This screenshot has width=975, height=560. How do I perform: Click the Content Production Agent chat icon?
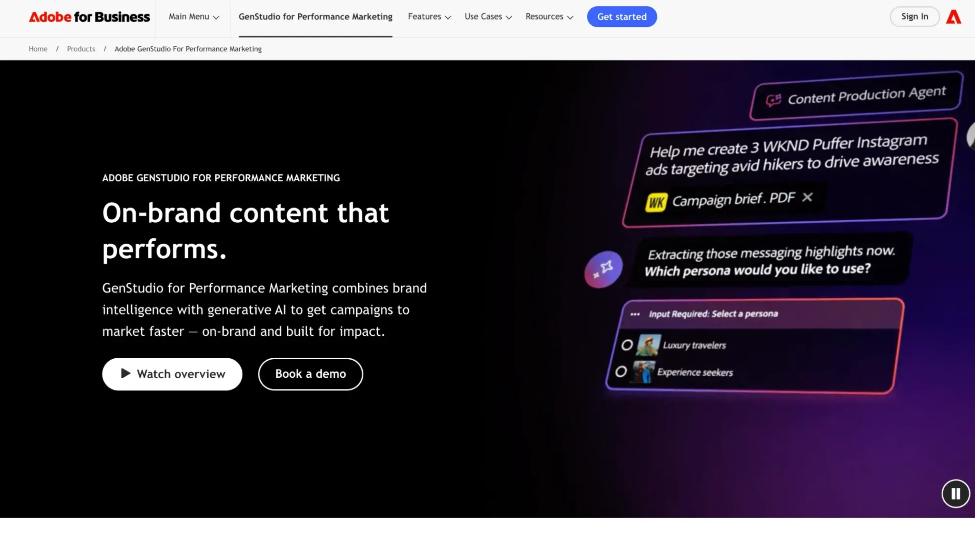(774, 97)
